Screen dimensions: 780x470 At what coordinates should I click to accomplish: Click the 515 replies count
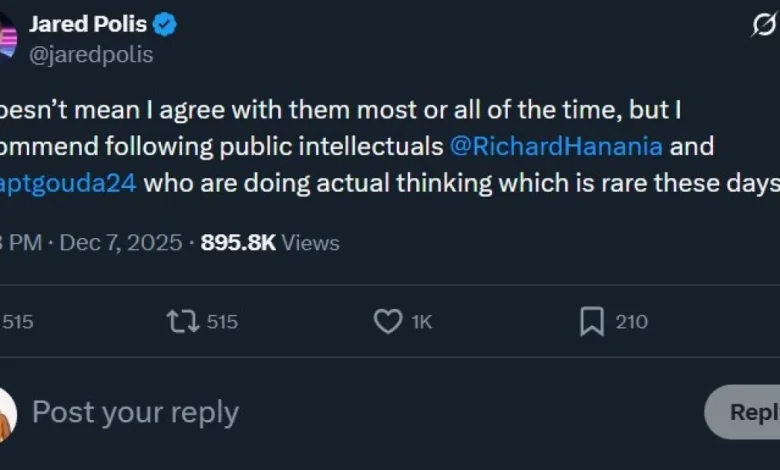(17, 322)
